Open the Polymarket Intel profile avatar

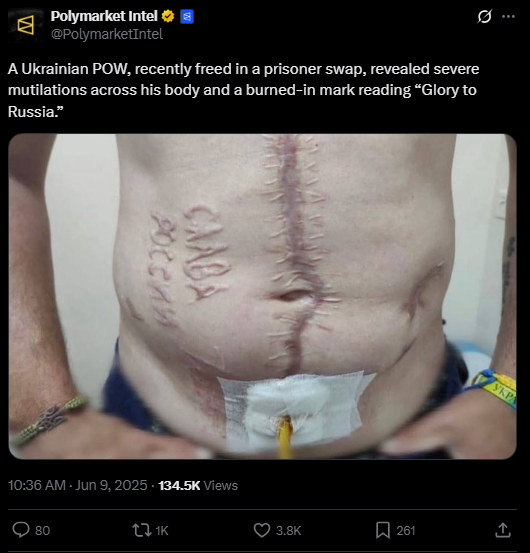(26, 26)
